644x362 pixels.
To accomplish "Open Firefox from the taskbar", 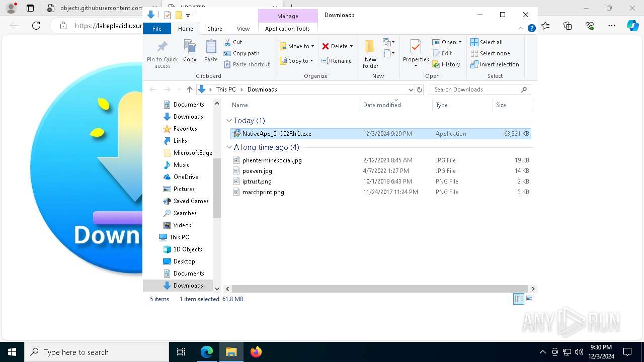I will tap(256, 352).
